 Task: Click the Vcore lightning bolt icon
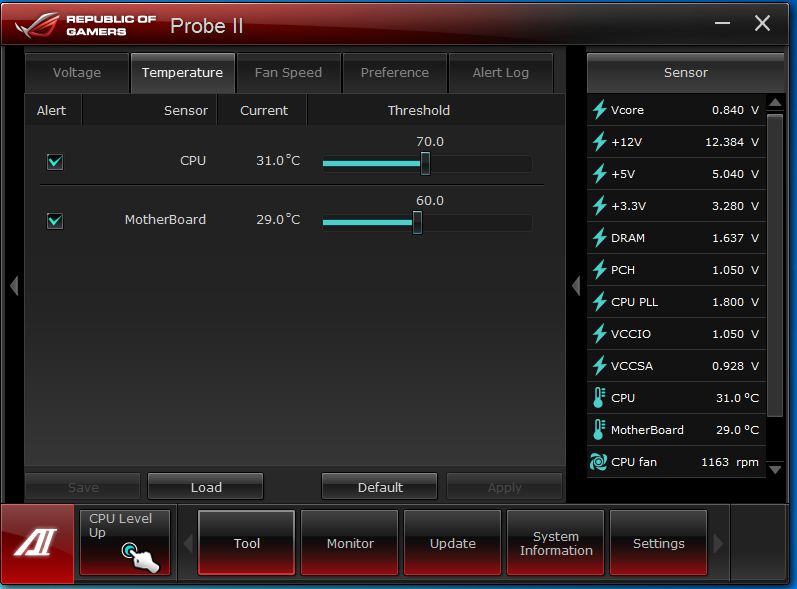point(600,110)
